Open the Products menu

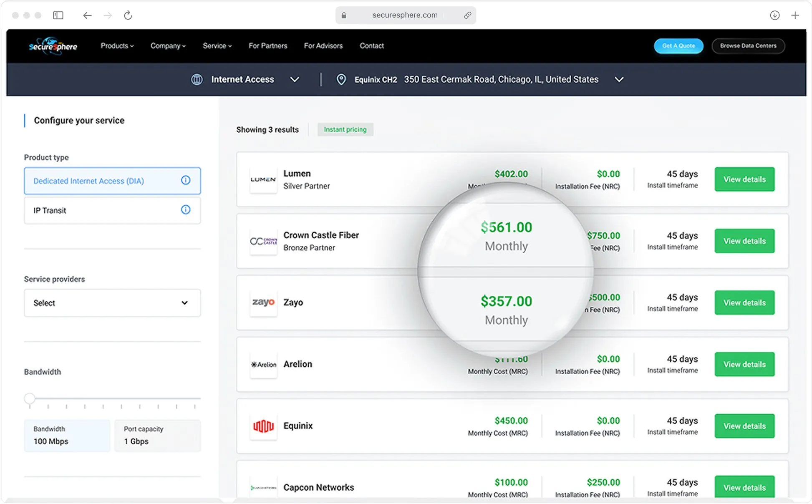click(117, 46)
